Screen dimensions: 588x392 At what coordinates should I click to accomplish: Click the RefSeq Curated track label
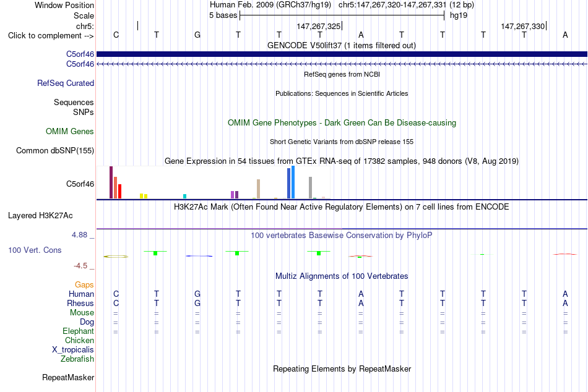(66, 83)
